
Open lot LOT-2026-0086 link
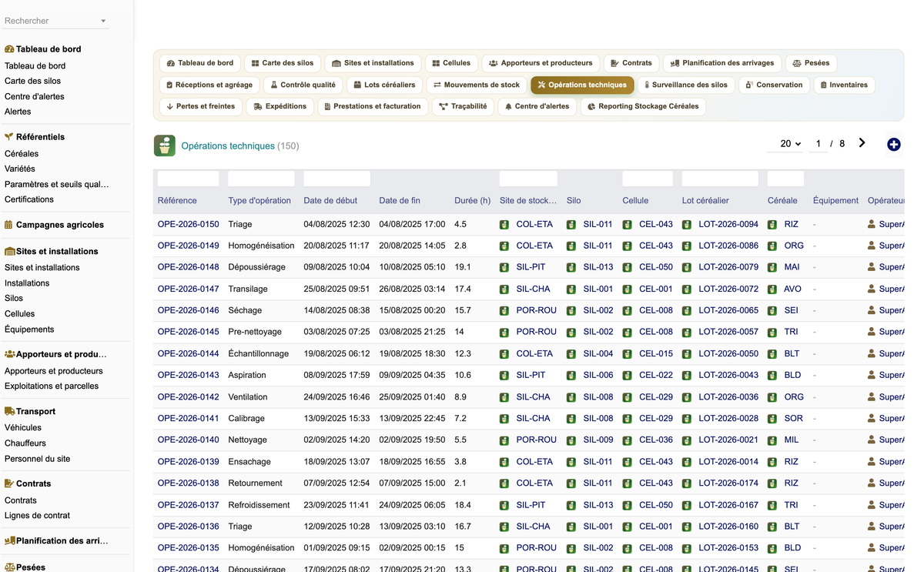click(x=728, y=246)
